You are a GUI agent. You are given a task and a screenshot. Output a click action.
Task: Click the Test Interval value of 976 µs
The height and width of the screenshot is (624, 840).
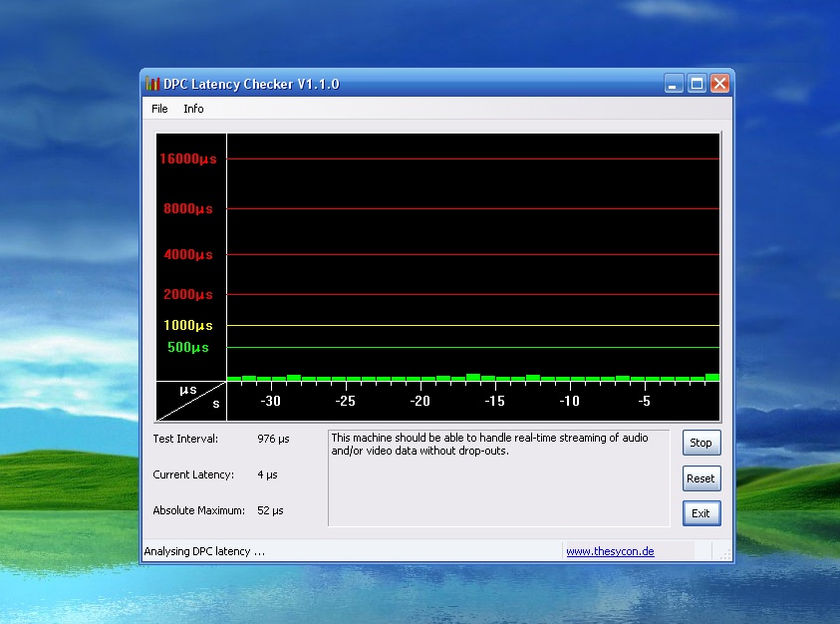click(x=273, y=439)
